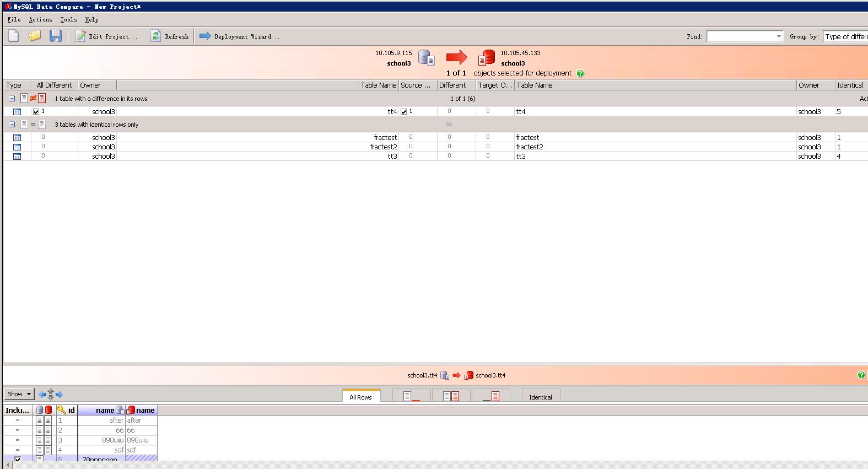Click the target school3.tt4 database icon in the viewer header
868x469 pixels.
(x=469, y=375)
